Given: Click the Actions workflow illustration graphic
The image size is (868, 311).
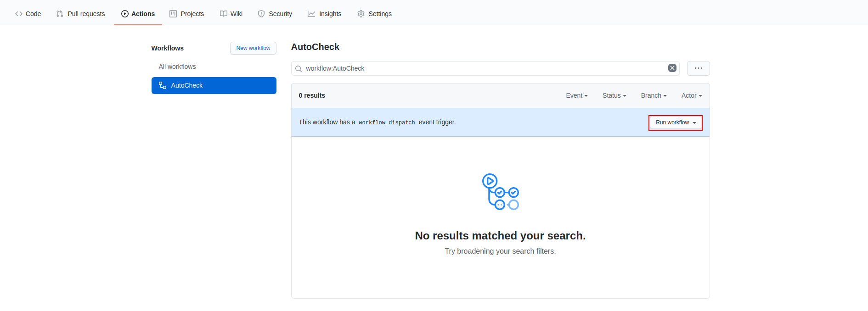Looking at the screenshot, I should pos(501,192).
